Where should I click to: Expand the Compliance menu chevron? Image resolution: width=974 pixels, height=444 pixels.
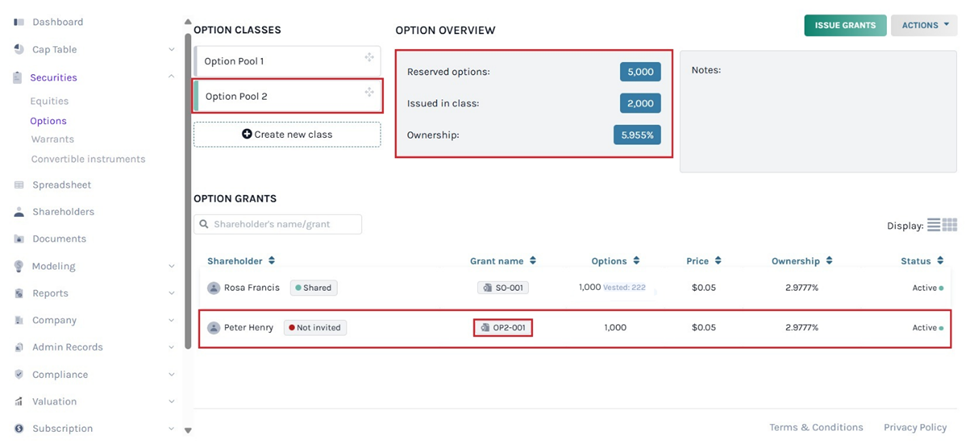[171, 374]
